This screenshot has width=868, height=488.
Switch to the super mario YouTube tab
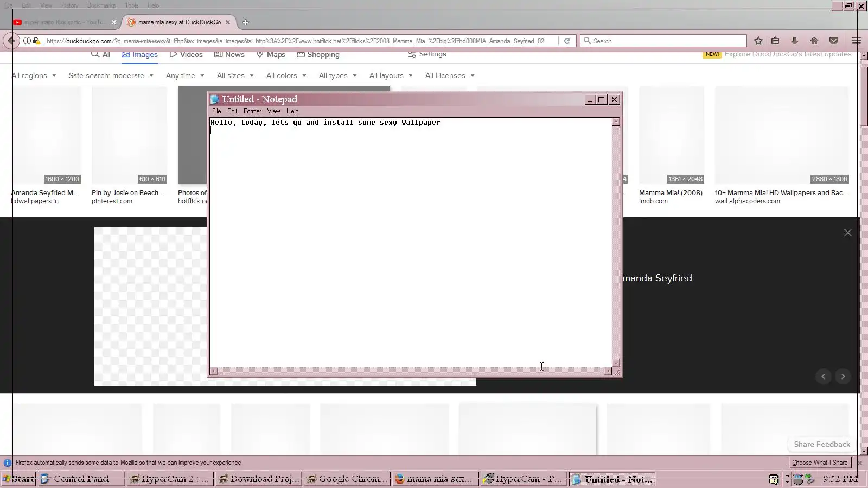tap(64, 22)
